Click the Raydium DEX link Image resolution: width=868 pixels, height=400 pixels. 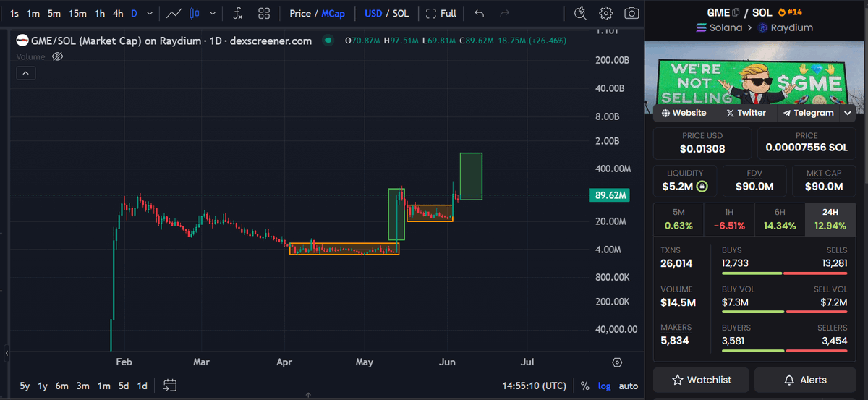pyautogui.click(x=785, y=27)
